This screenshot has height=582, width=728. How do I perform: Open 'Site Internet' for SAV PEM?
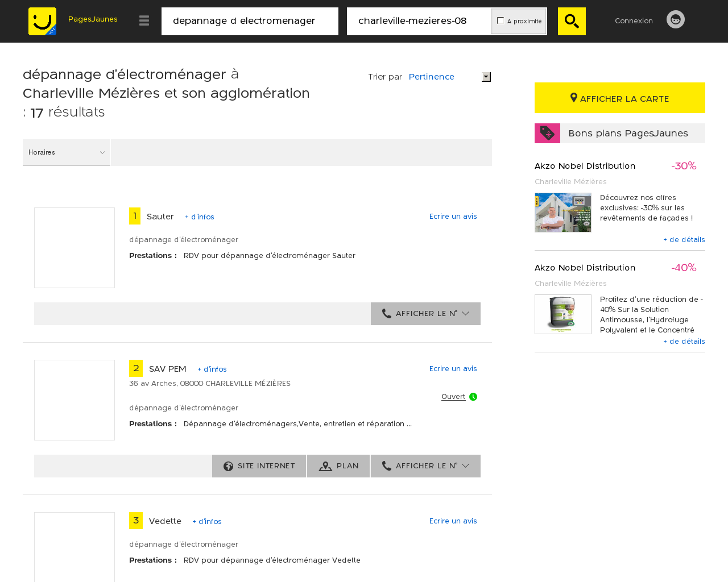coord(259,466)
